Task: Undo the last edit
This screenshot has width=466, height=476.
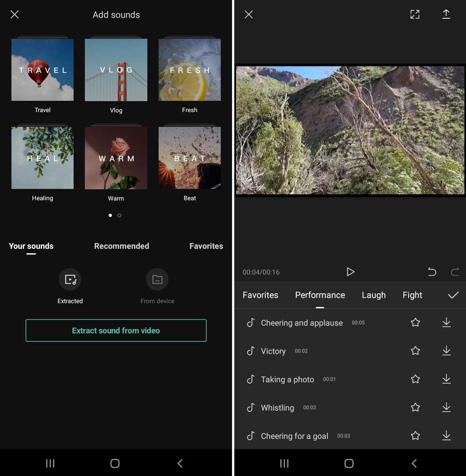Action: [432, 272]
